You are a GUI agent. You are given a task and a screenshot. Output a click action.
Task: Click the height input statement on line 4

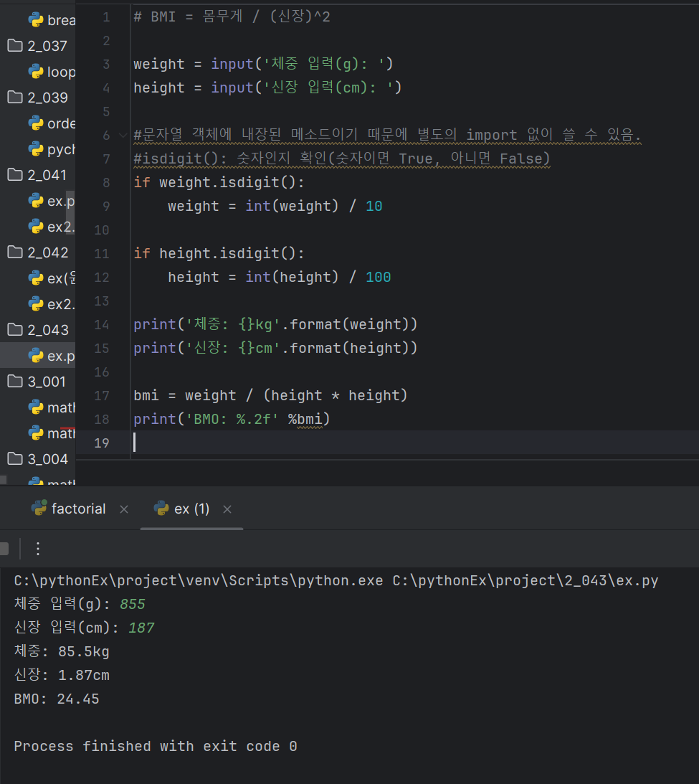click(x=267, y=88)
